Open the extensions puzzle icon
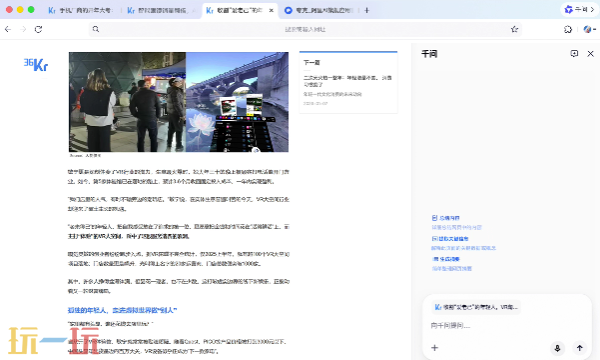Viewport: 600px width, 360px height. 568,29
